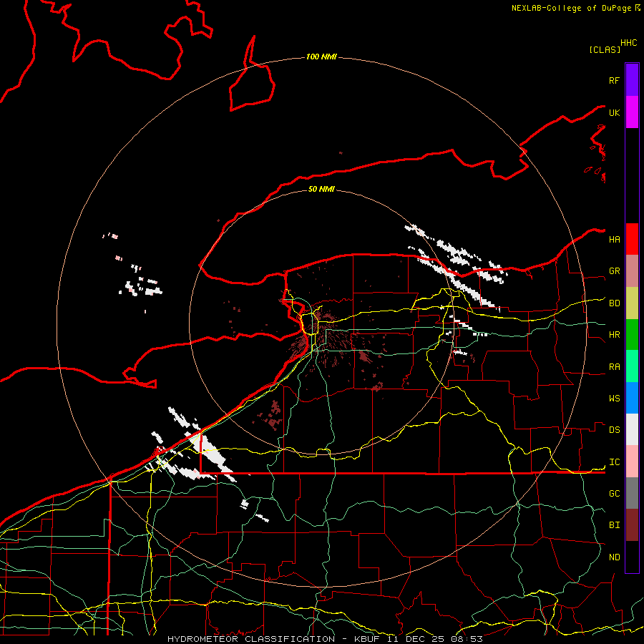The image size is (644, 644).
Task: Click the '11 DEC 25' date text
Action: pyautogui.click(x=416, y=639)
